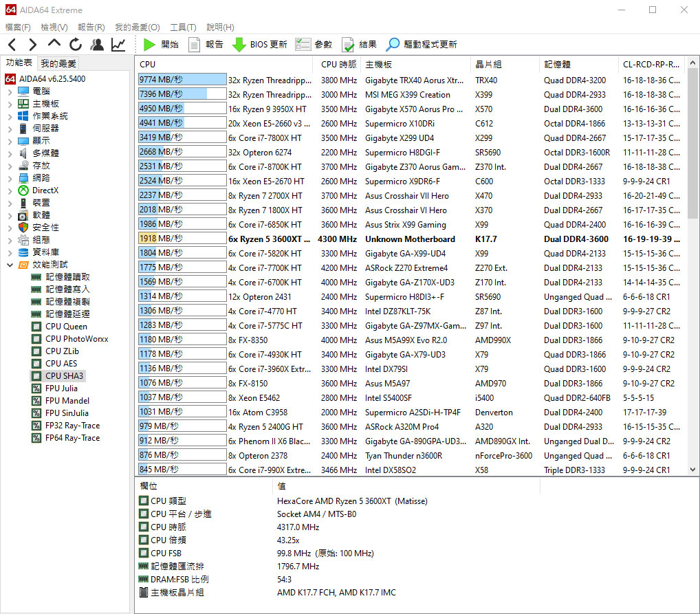700x614 pixels.
Task: Expand the 顯示 tree node
Action: pyautogui.click(x=10, y=141)
